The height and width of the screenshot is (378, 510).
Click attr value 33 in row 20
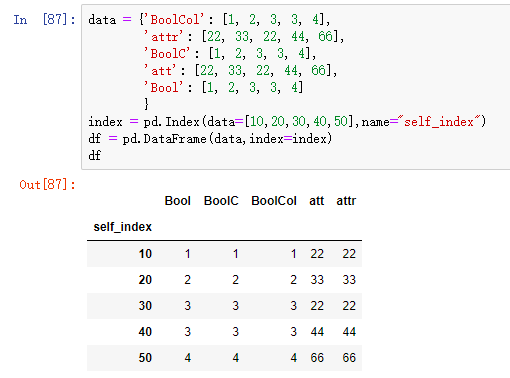pos(349,280)
